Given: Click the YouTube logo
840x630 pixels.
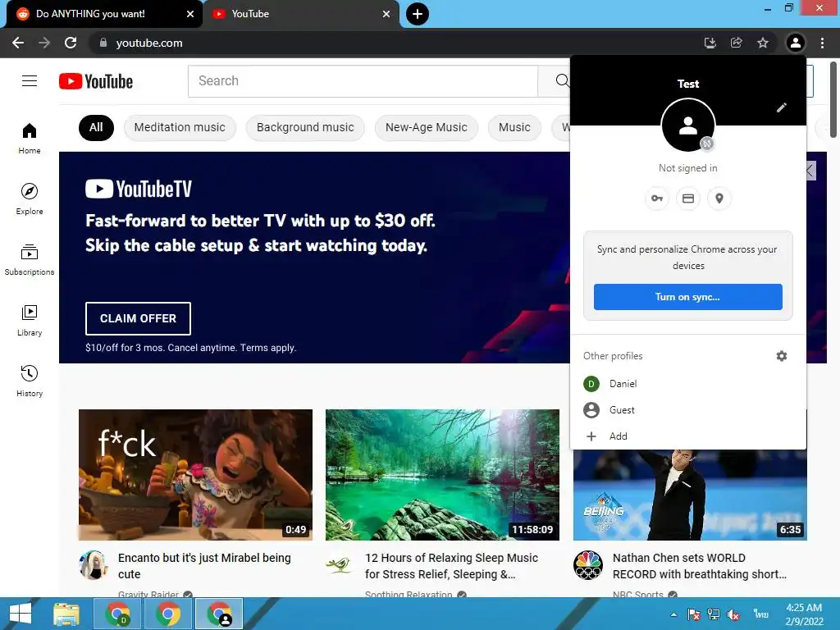Looking at the screenshot, I should pyautogui.click(x=96, y=81).
